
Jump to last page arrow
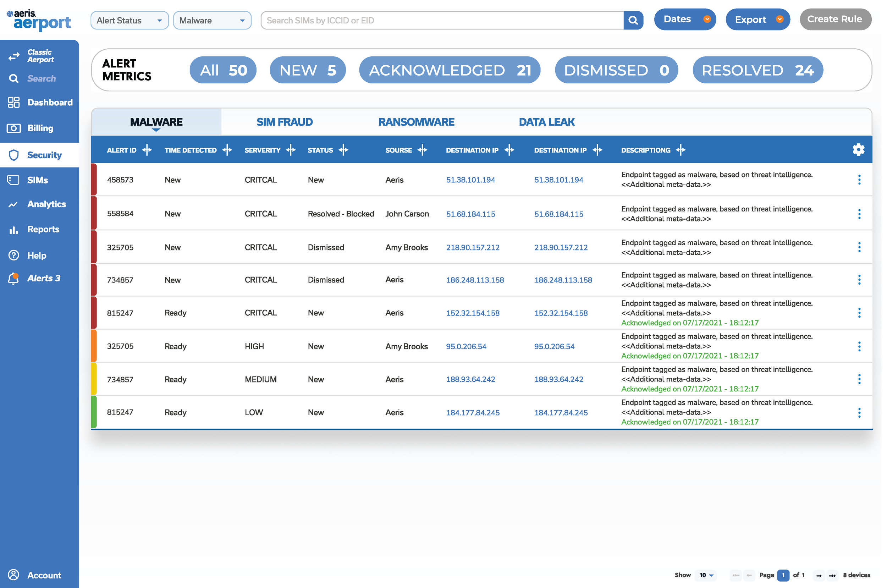coord(832,575)
